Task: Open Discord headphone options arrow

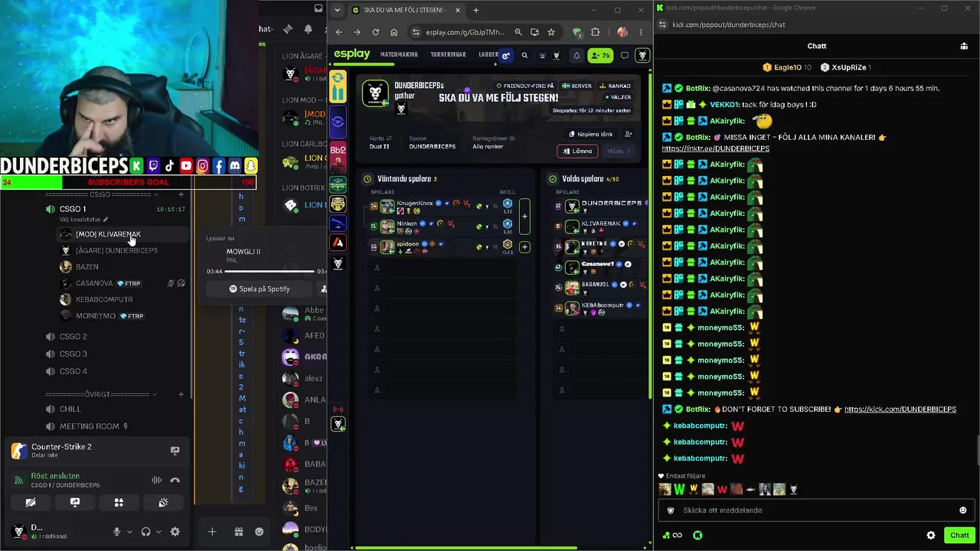Action: 158,532
